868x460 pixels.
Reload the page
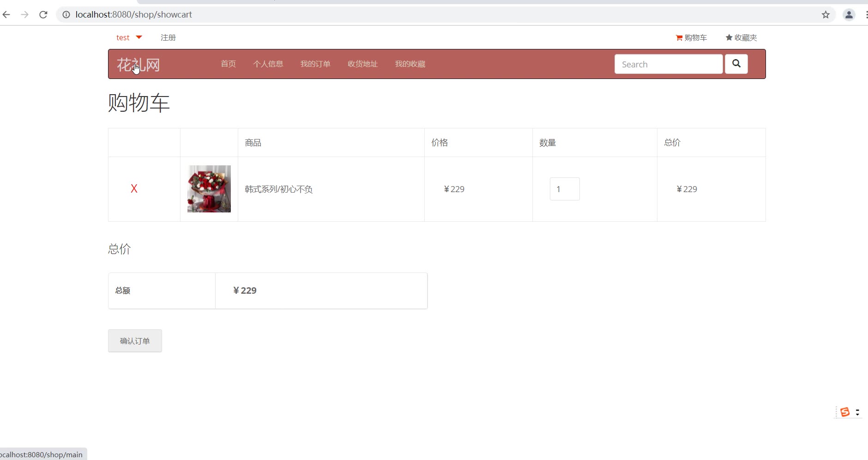(x=43, y=15)
